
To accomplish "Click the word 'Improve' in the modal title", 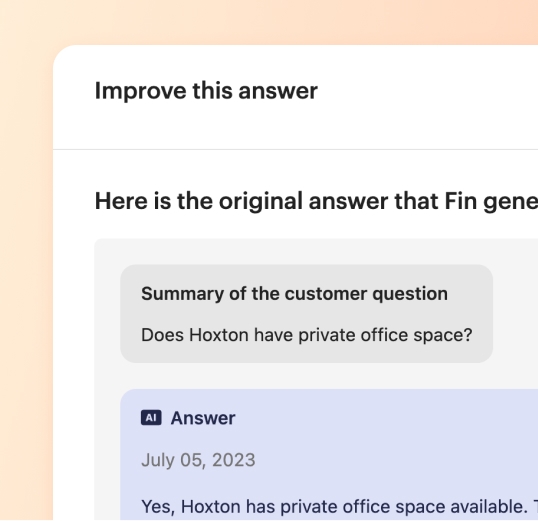I will coord(140,91).
